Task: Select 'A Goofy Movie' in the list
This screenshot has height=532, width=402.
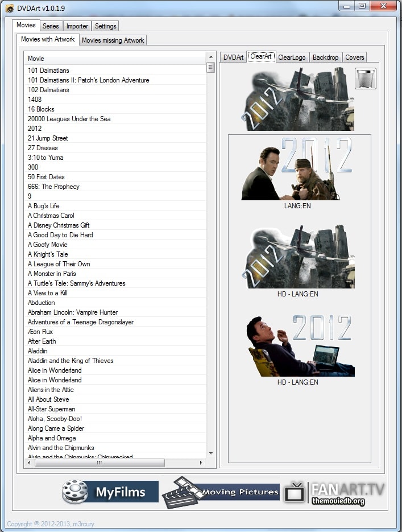Action: 115,245
